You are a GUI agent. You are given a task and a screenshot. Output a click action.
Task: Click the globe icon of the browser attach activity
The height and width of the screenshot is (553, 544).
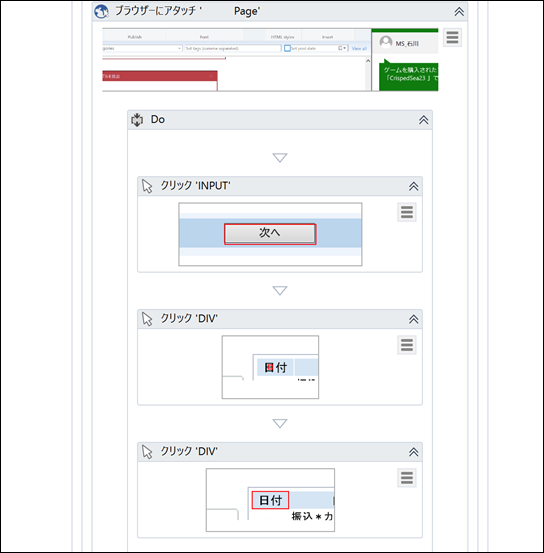click(x=102, y=12)
